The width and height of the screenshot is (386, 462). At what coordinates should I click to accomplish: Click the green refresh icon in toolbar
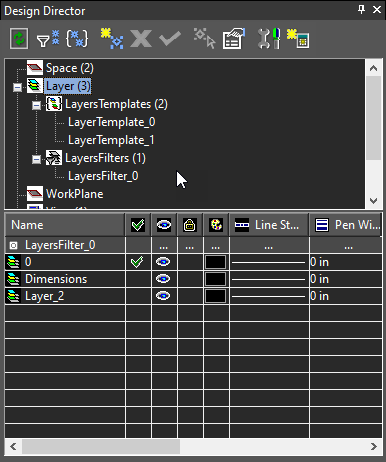pyautogui.click(x=19, y=39)
